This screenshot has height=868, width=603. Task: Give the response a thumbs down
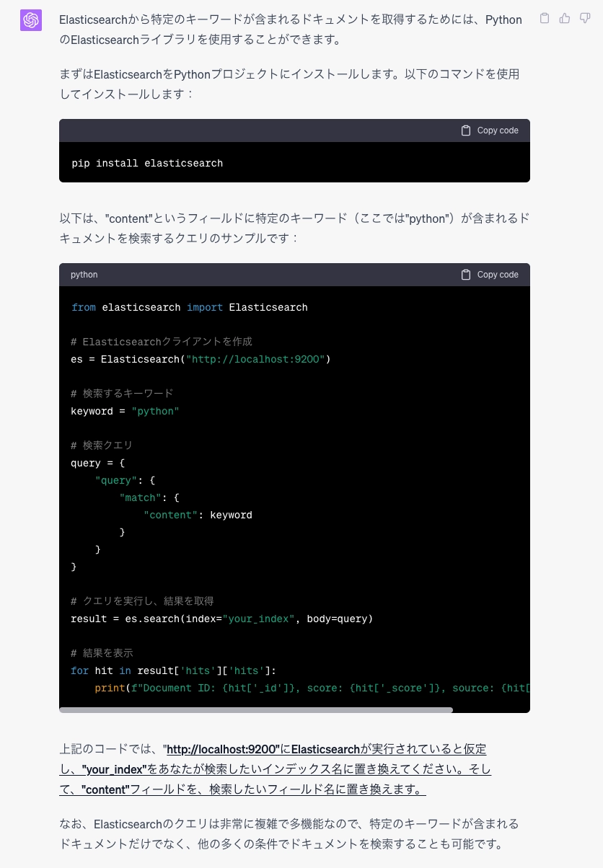(x=585, y=19)
